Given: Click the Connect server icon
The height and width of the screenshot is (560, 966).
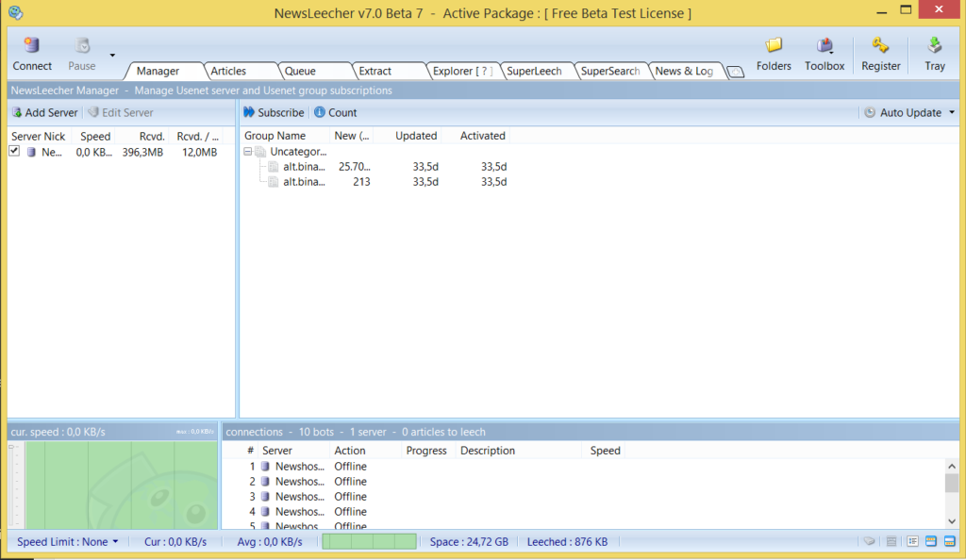Looking at the screenshot, I should point(31,45).
